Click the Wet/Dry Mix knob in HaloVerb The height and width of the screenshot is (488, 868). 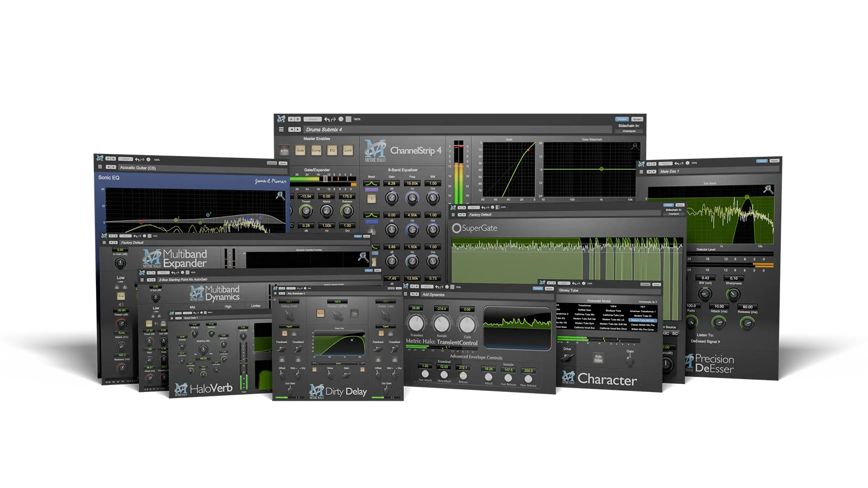[203, 349]
